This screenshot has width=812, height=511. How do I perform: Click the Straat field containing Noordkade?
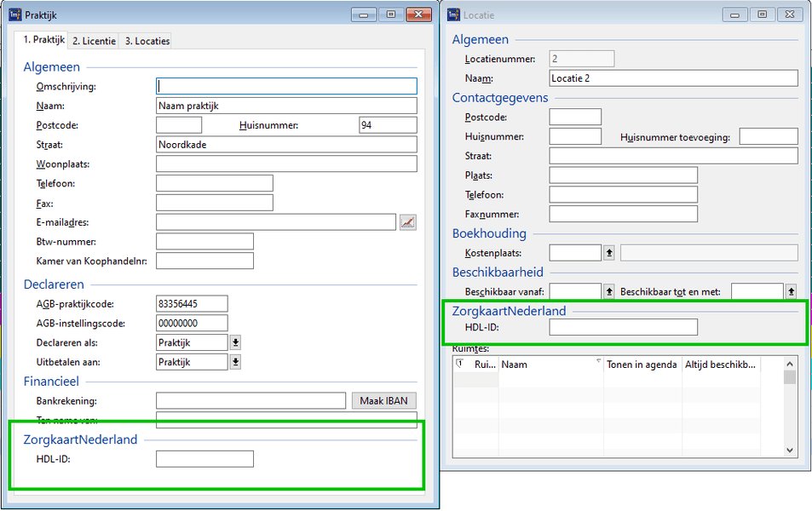286,145
